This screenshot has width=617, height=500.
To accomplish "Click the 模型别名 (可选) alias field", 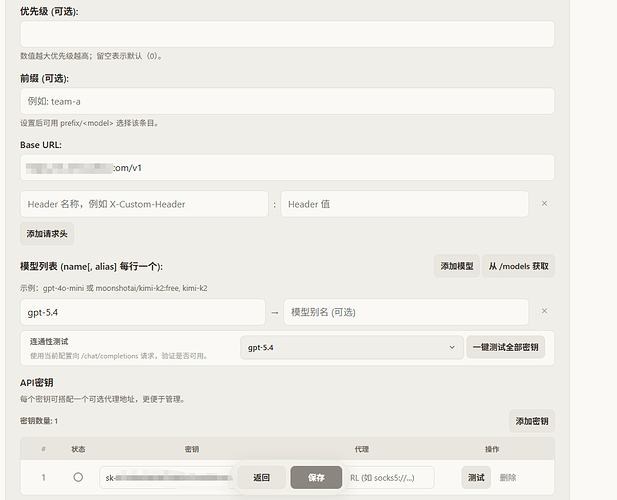I will tap(406, 312).
